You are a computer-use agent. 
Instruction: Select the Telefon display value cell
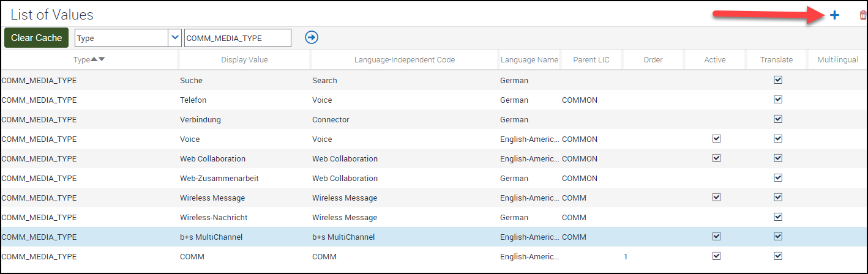pyautogui.click(x=193, y=100)
